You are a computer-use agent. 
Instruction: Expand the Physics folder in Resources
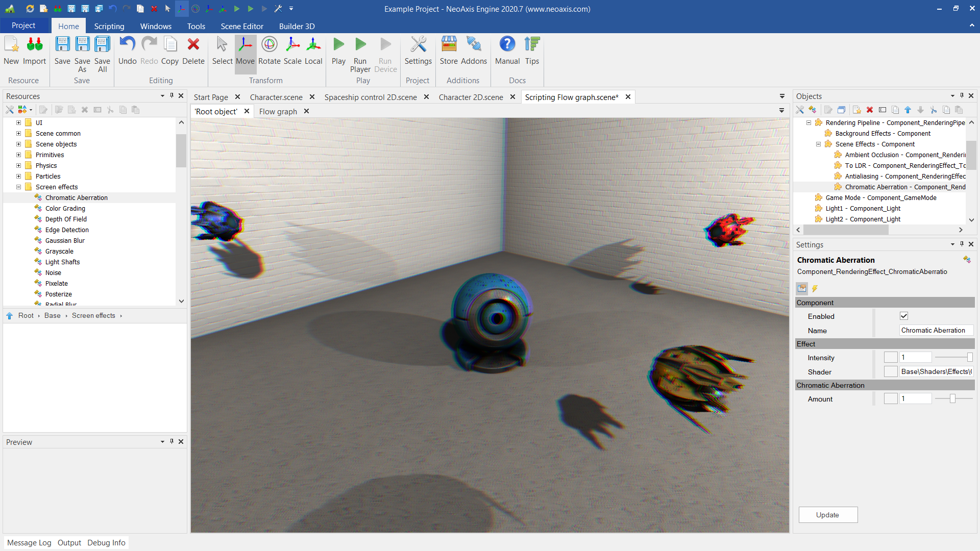(x=19, y=166)
